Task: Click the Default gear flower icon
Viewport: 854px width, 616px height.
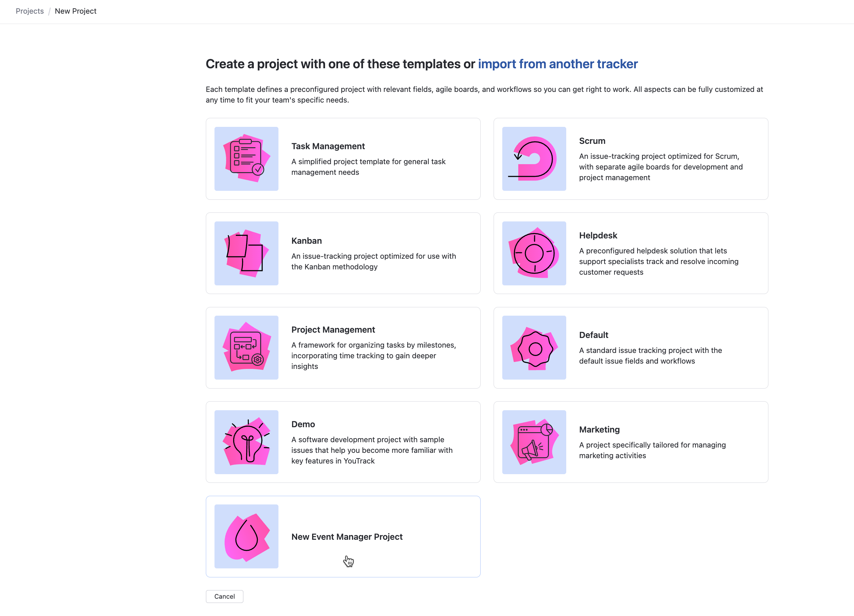Action: [534, 348]
